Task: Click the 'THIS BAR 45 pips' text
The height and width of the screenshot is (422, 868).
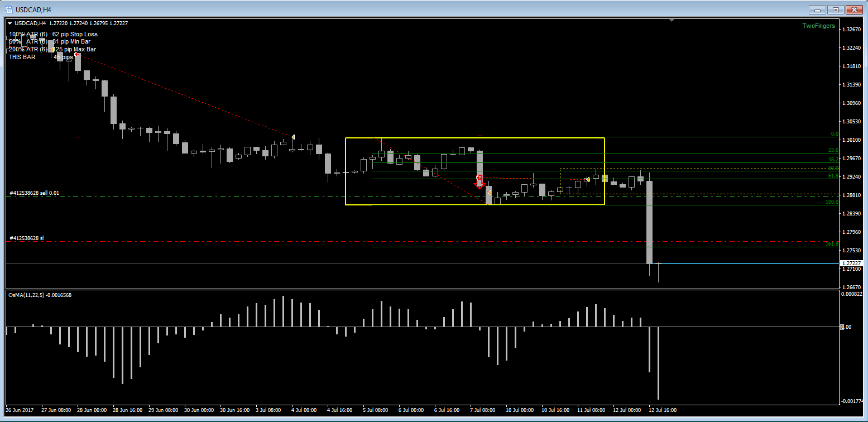Action: coord(41,57)
